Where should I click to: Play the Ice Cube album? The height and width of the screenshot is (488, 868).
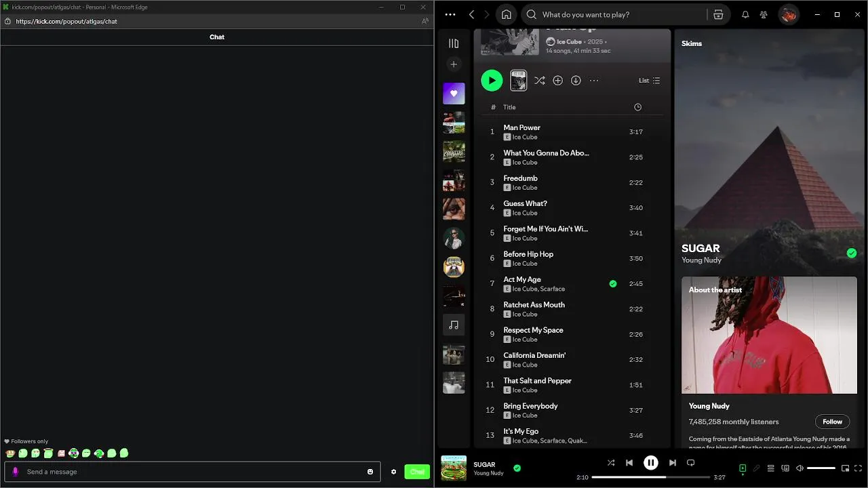(x=492, y=80)
